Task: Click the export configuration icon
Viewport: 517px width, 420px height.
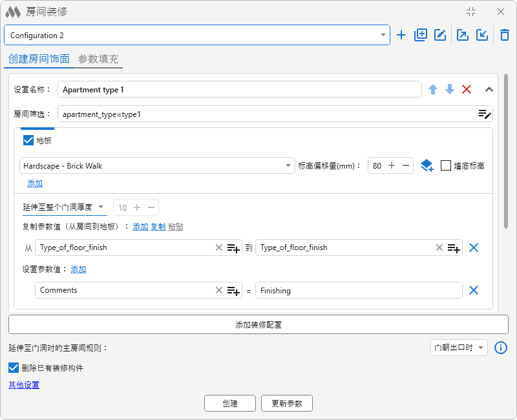Action: tap(462, 35)
